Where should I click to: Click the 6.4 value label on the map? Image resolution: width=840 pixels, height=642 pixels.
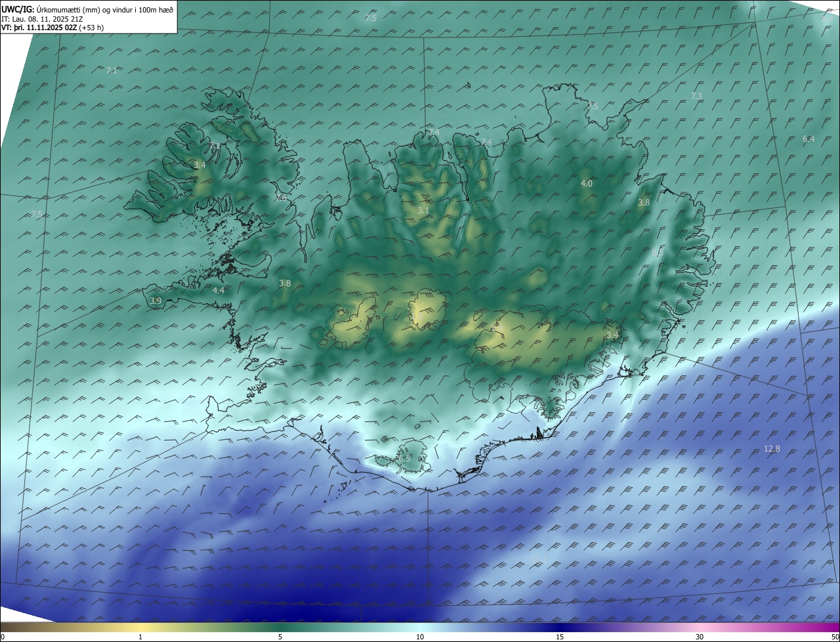coord(808,139)
